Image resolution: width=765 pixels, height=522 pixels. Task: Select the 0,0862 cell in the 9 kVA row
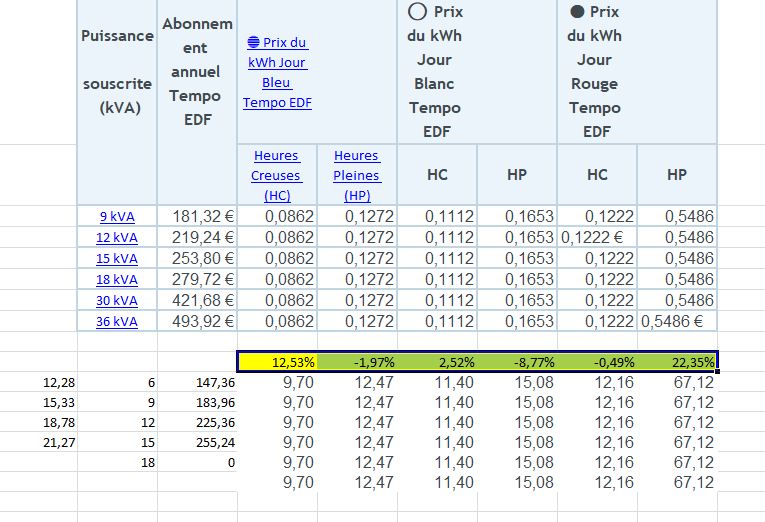pyautogui.click(x=277, y=216)
